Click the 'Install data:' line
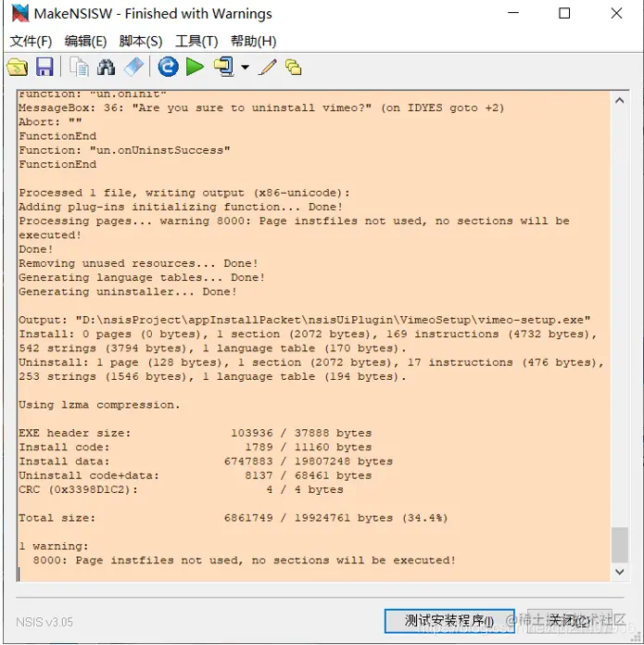Viewport: 644px width, 645px height. (x=206, y=462)
